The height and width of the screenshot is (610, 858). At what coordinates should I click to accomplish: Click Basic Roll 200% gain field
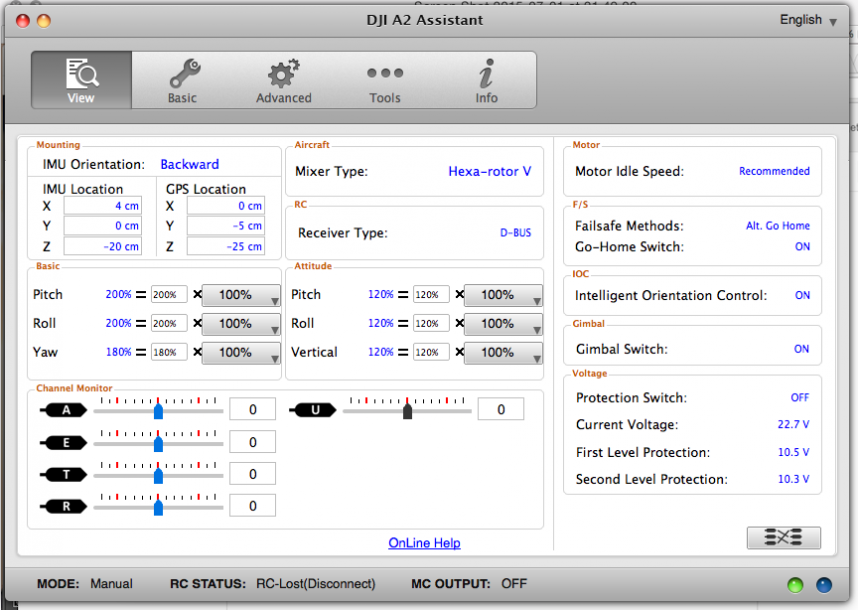[x=169, y=323]
